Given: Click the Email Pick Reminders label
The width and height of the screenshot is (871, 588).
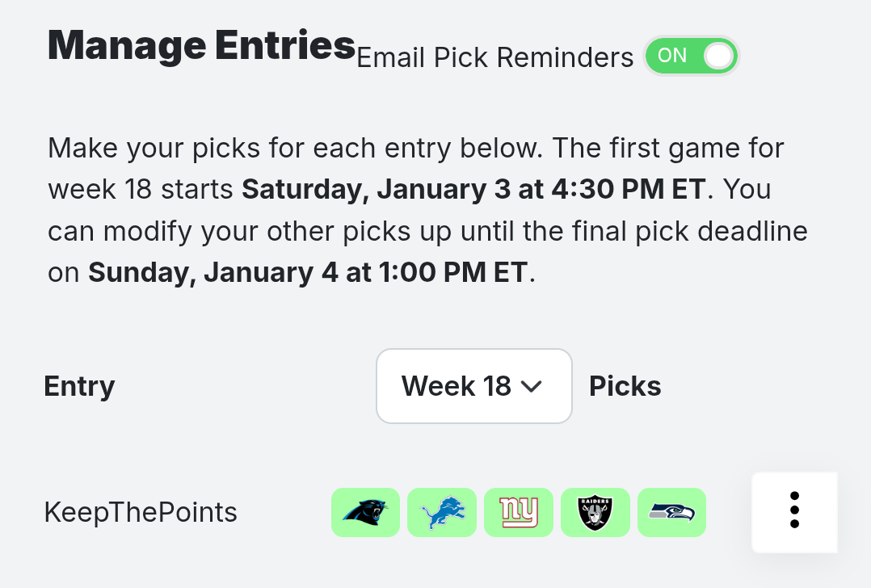Looking at the screenshot, I should (x=494, y=57).
